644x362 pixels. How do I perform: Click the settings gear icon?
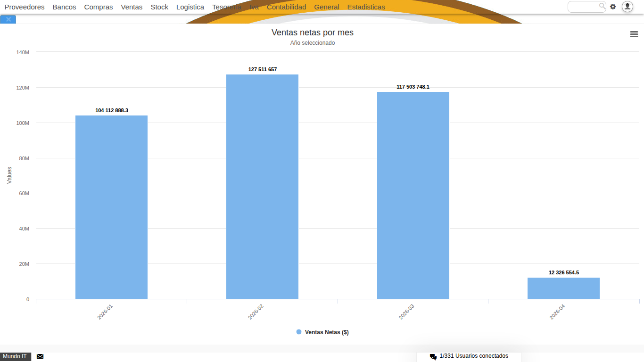point(613,7)
